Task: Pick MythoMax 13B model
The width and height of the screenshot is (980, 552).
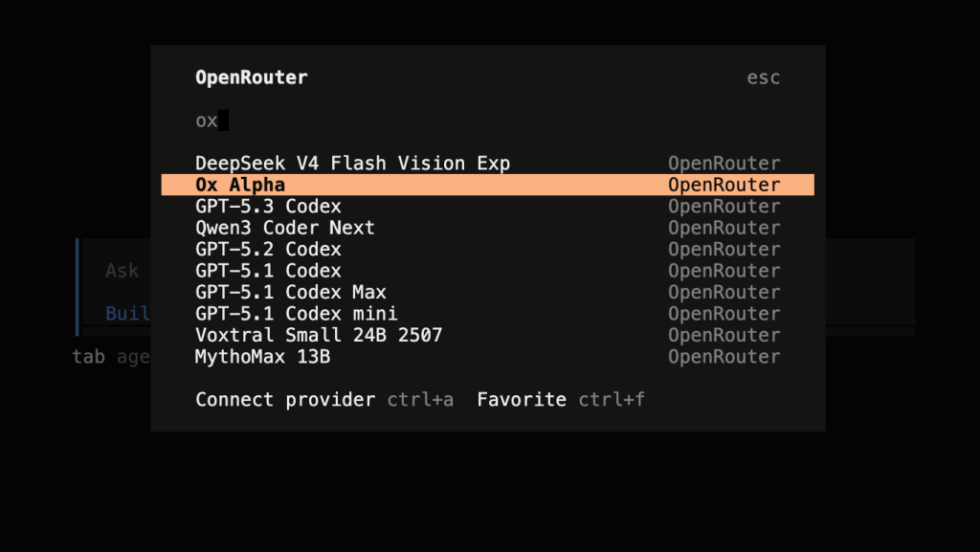Action: (487, 357)
